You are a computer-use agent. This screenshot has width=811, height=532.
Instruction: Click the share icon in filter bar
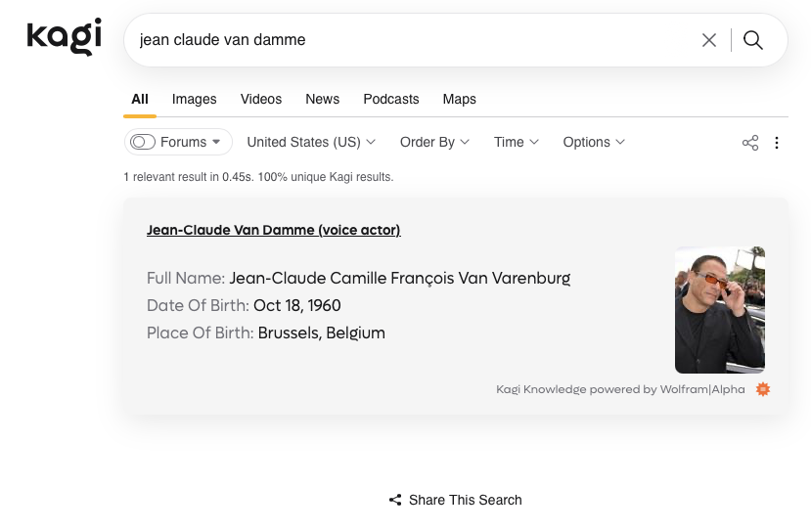click(750, 143)
